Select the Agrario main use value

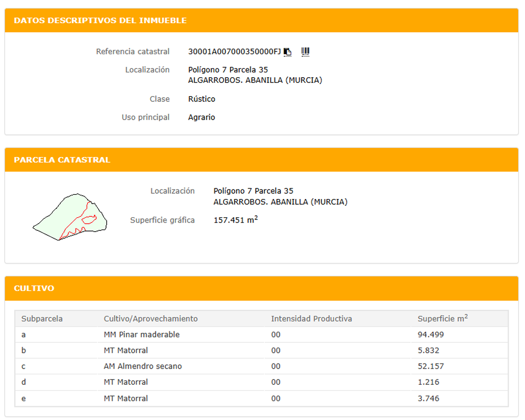[202, 117]
